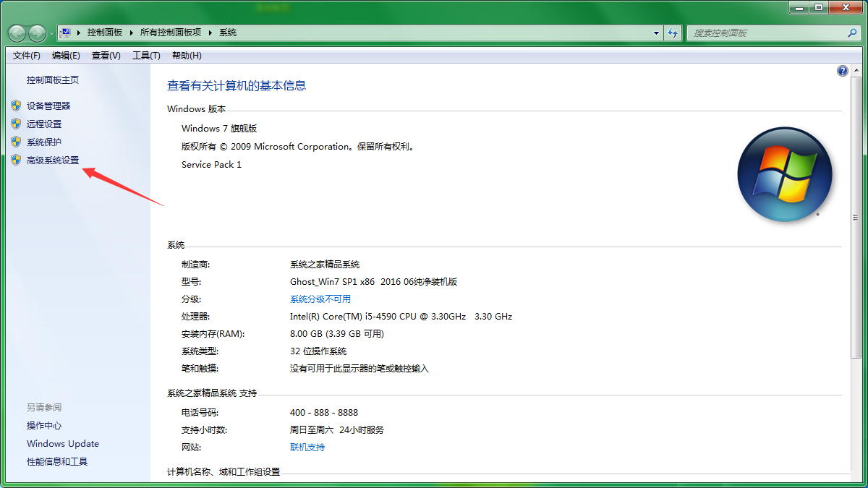Open the 查看(V) menu
Viewport: 868px width, 488px height.
pyautogui.click(x=105, y=55)
